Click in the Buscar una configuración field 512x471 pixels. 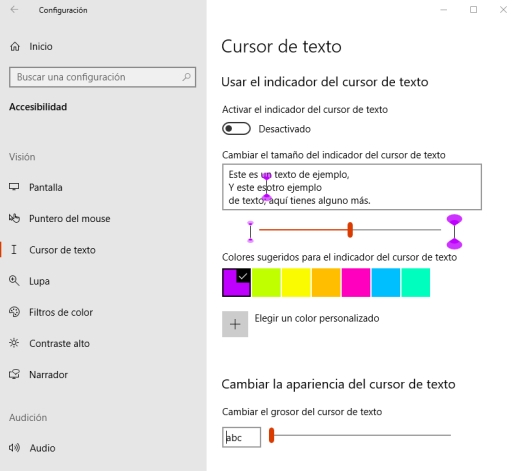tap(103, 77)
